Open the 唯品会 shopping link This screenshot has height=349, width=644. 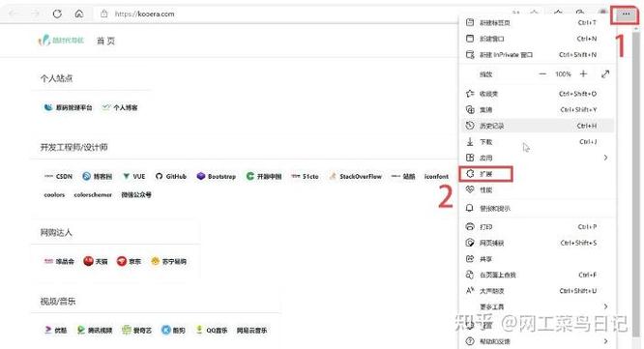tap(59, 261)
